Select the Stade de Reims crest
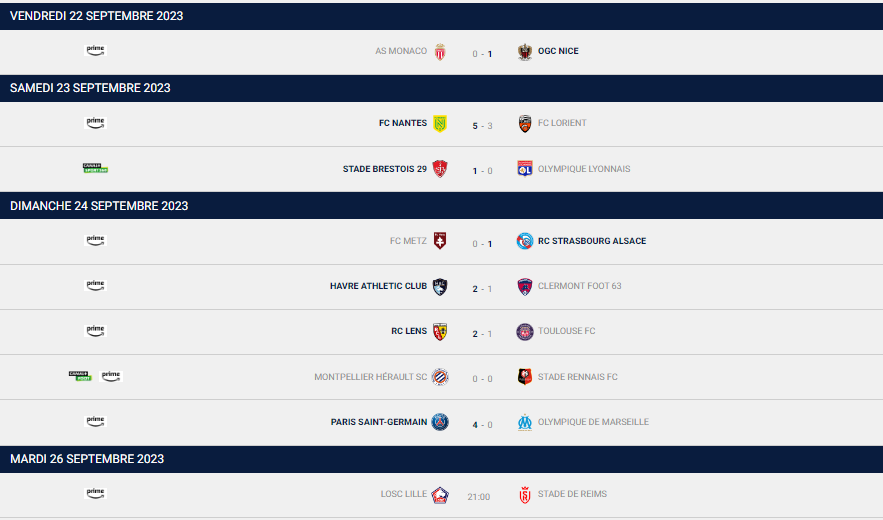This screenshot has height=520, width=883. coord(525,495)
